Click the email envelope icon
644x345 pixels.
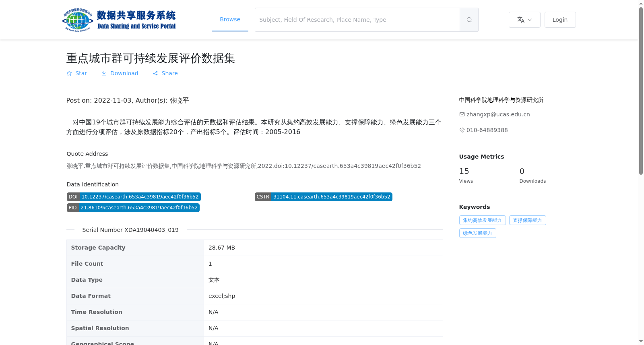pos(462,114)
